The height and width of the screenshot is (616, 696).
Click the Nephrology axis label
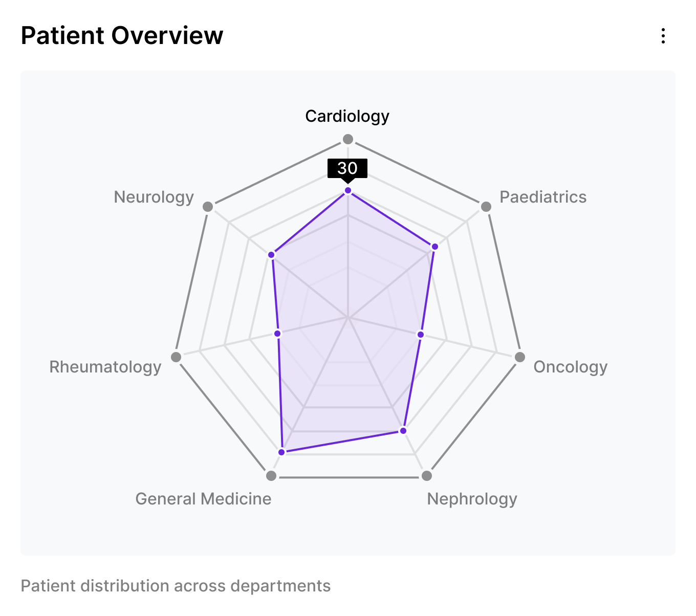coord(472,499)
